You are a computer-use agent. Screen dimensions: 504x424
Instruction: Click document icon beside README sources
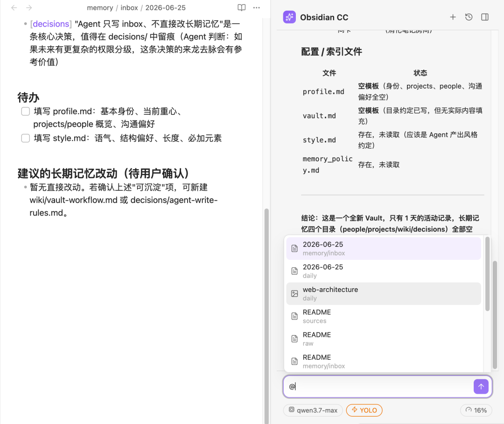coord(294,316)
